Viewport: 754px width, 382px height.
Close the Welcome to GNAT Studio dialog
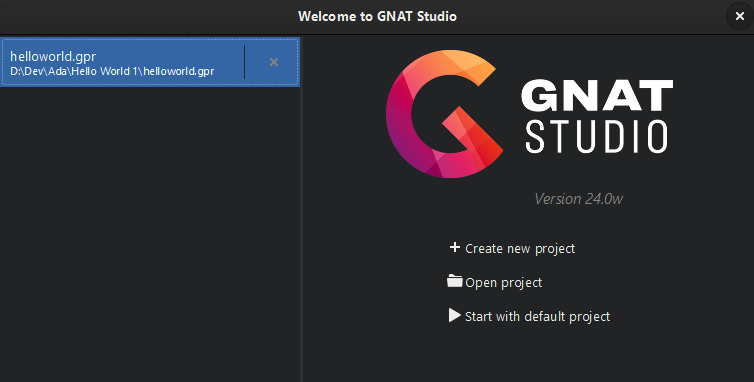click(x=740, y=16)
